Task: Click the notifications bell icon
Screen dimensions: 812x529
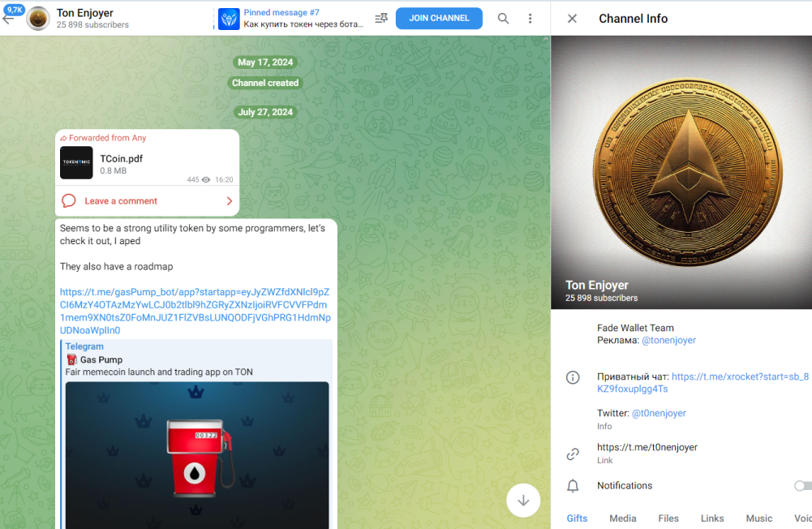Action: click(573, 486)
